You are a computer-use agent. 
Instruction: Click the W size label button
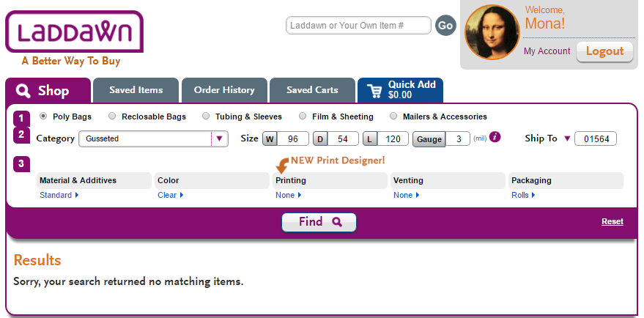[270, 139]
